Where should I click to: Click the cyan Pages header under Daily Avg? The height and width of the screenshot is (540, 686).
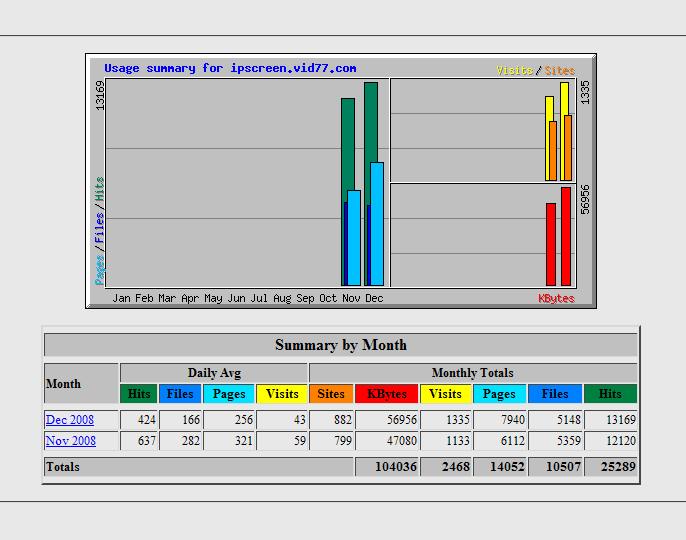(229, 394)
